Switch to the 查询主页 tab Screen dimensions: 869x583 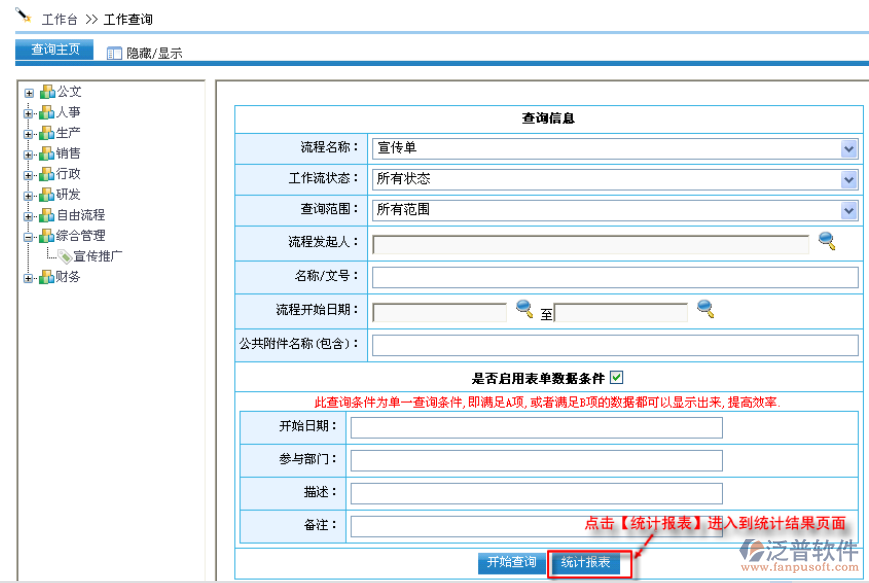(55, 50)
